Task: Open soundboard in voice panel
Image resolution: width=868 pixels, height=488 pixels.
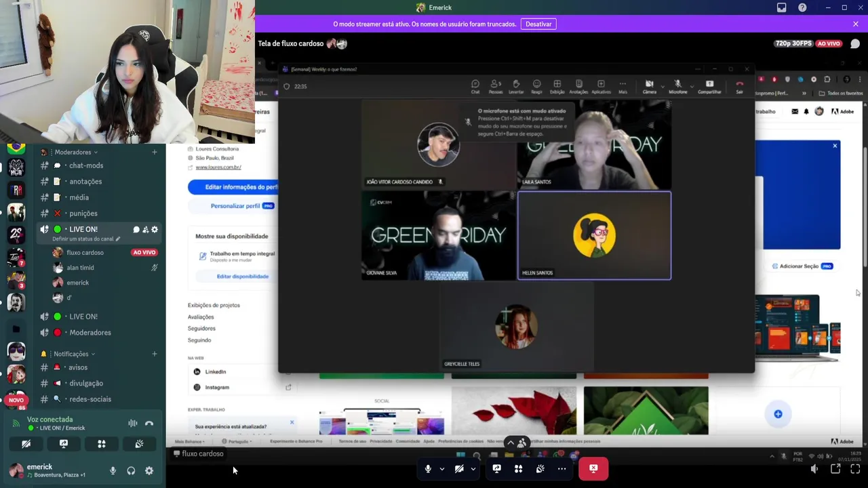Action: click(139, 444)
